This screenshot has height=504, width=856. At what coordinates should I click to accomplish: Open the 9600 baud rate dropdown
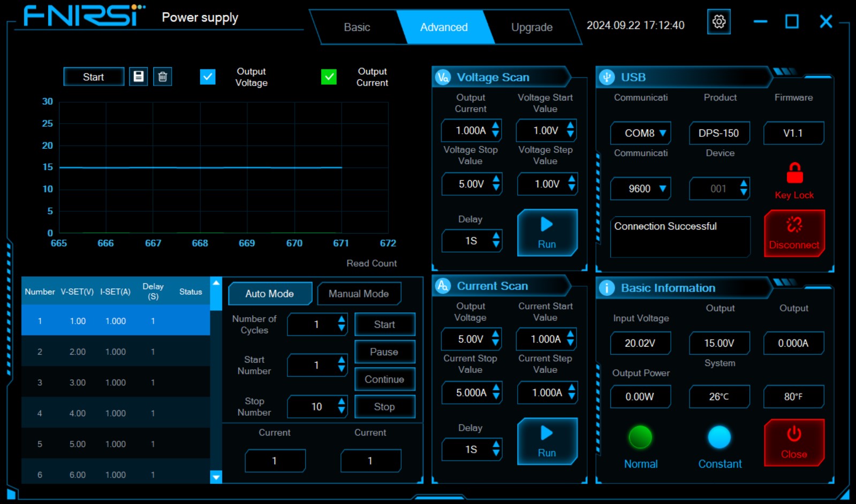[640, 189]
